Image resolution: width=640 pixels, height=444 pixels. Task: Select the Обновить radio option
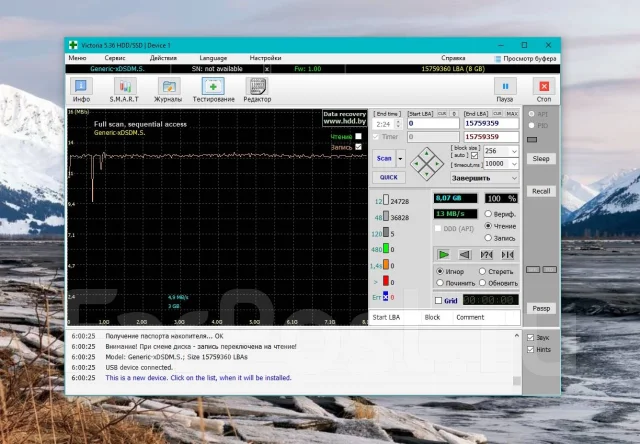point(482,282)
